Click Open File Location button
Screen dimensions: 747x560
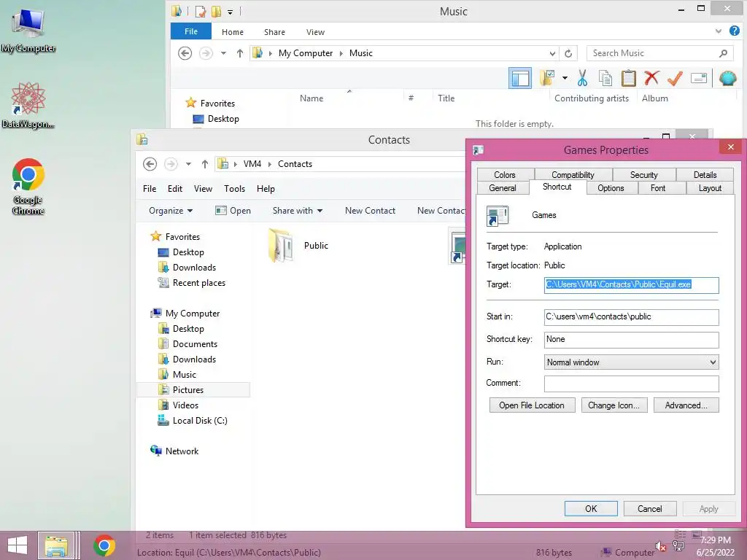[x=532, y=405]
